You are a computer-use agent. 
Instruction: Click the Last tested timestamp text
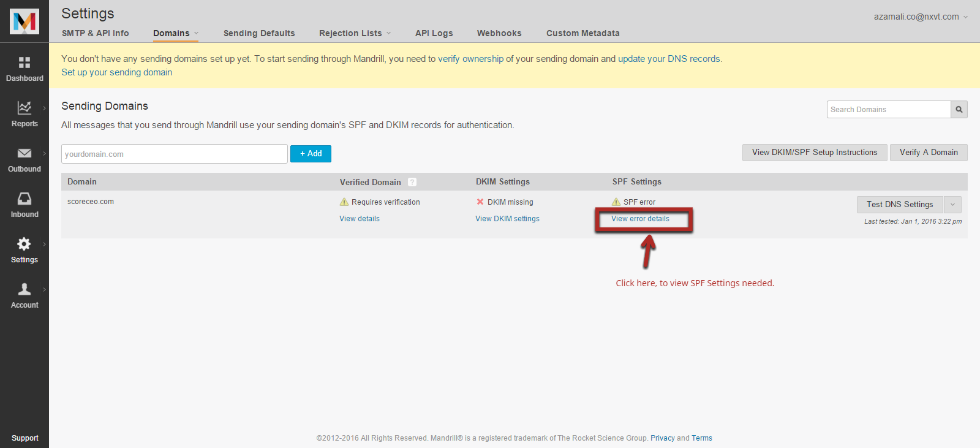(x=913, y=221)
